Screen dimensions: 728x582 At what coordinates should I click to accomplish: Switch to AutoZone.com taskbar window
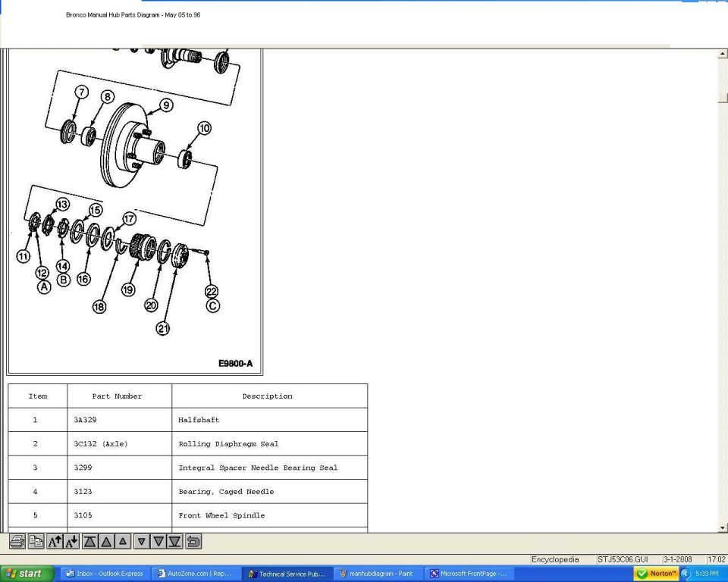[196, 574]
